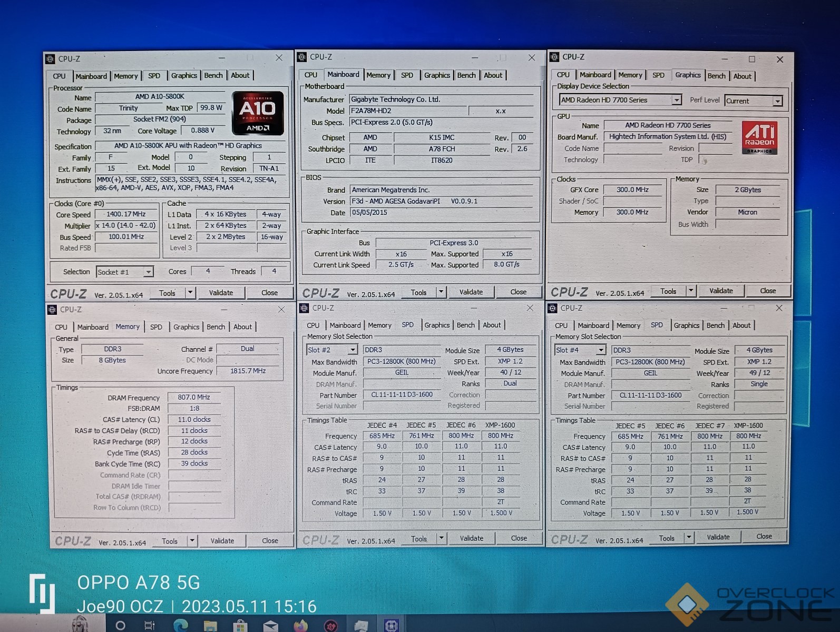The width and height of the screenshot is (840, 632).
Task: Open Microsoft Edge from the taskbar
Action: 180,625
